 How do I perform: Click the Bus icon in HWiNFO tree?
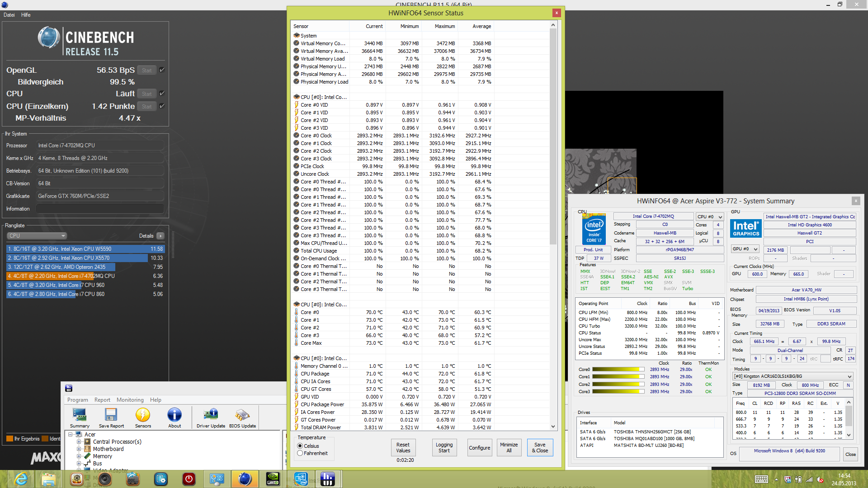pos(87,463)
